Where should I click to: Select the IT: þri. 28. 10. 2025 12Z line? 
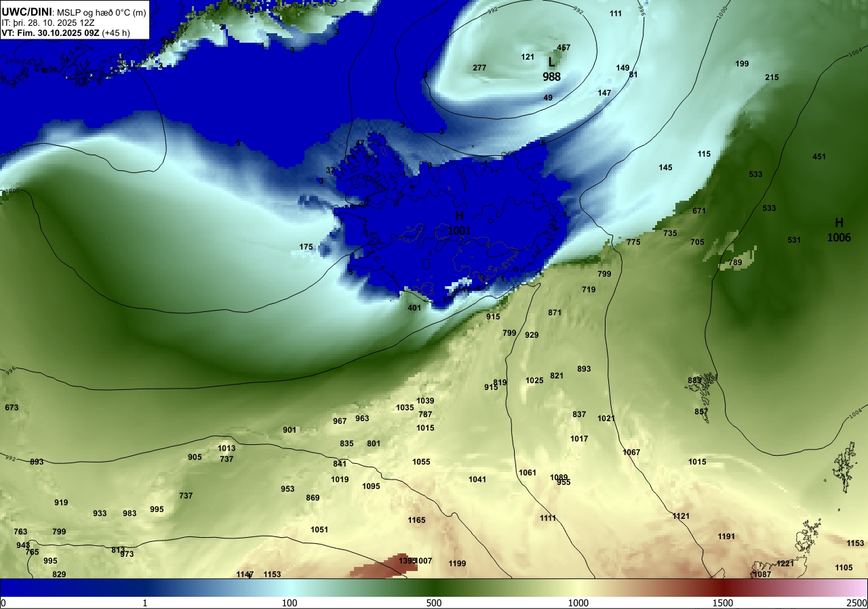pyautogui.click(x=48, y=22)
